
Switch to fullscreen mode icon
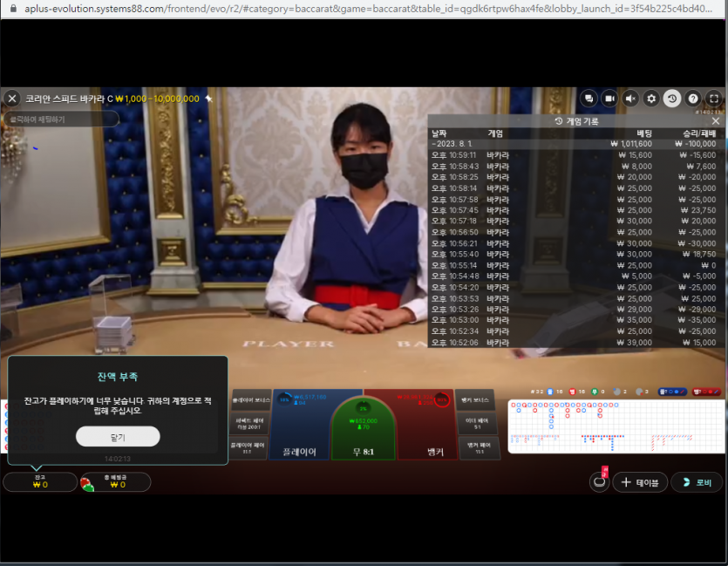714,99
